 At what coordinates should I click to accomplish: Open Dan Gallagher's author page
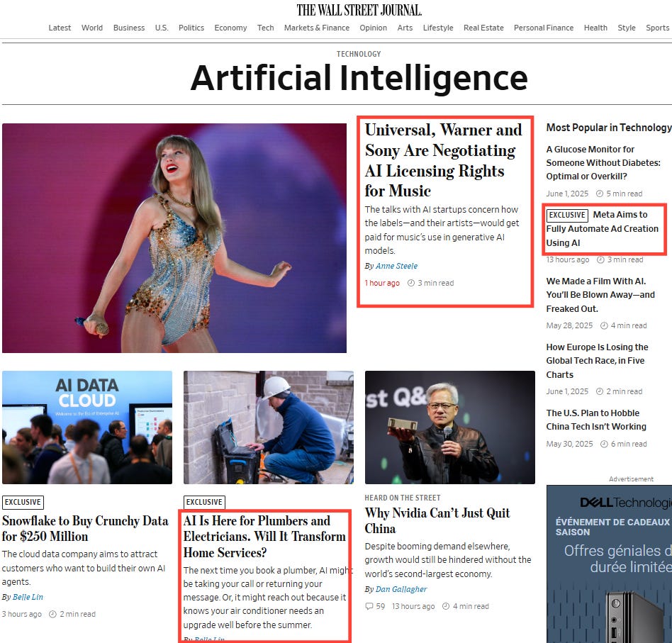tap(401, 589)
